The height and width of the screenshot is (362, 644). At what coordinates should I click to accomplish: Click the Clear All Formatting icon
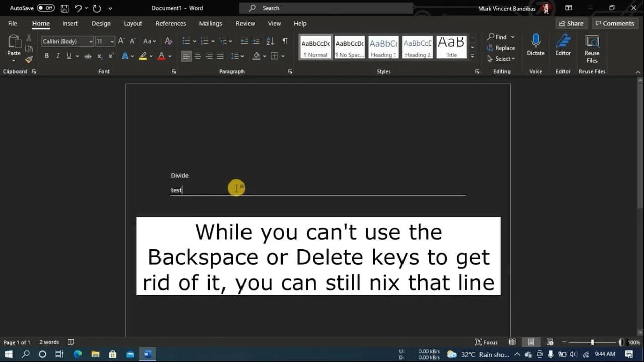tap(169, 41)
